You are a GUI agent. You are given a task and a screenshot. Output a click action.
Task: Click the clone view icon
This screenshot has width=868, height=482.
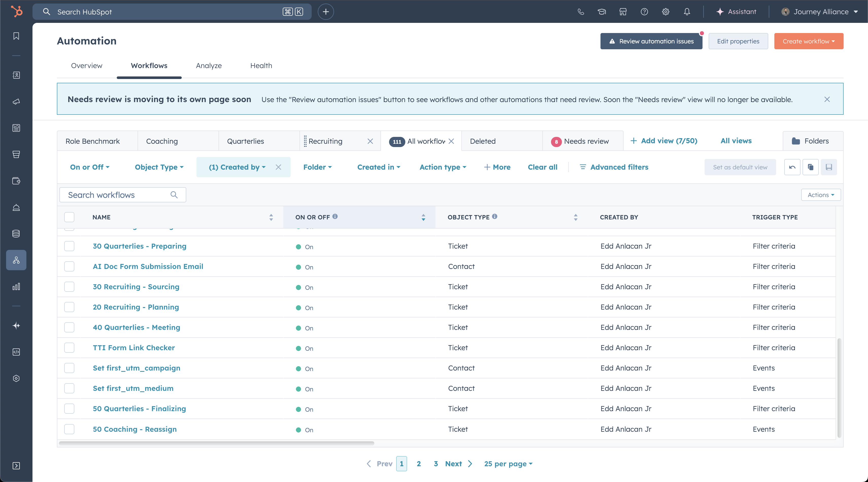point(810,167)
